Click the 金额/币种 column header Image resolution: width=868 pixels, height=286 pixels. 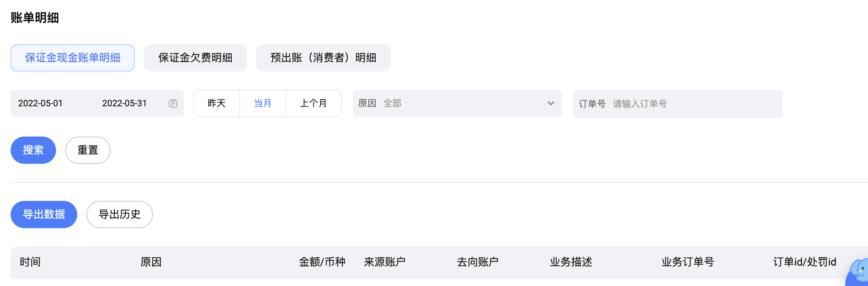(322, 262)
